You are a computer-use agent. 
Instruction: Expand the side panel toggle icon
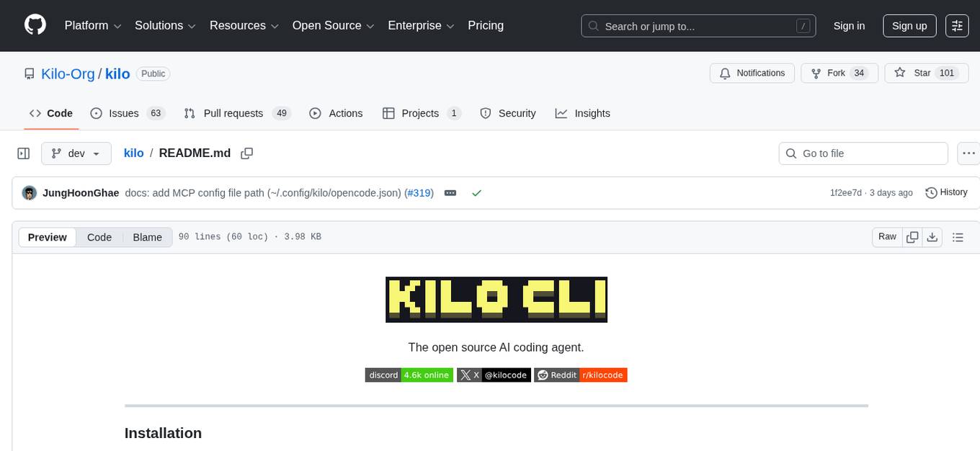[23, 153]
